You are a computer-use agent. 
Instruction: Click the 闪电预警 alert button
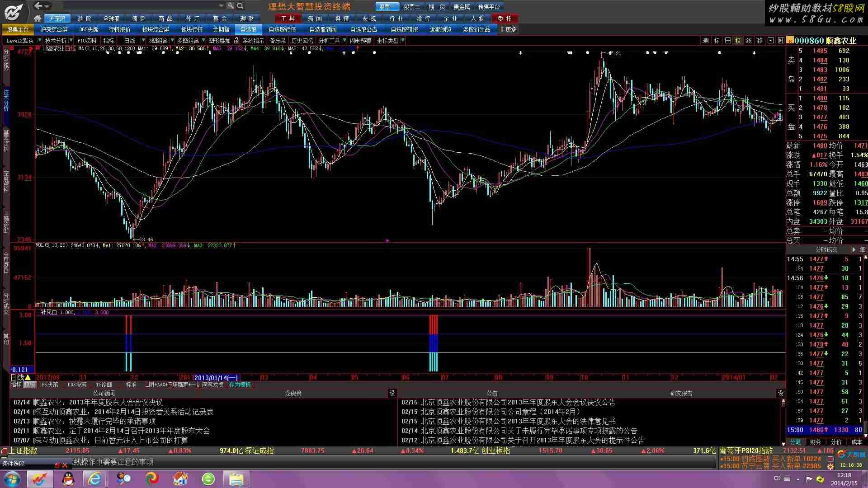(360, 41)
